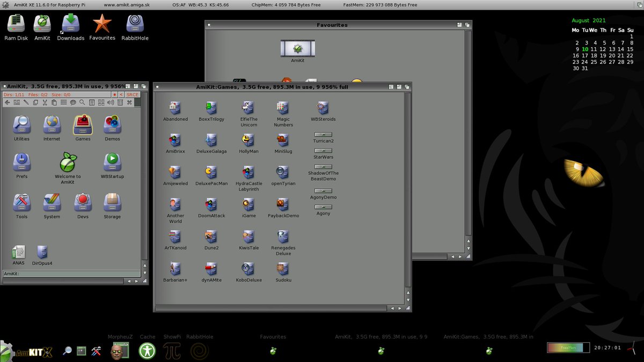The image size is (644, 362).
Task: Open the MiniSlug game drawer
Action: (283, 143)
